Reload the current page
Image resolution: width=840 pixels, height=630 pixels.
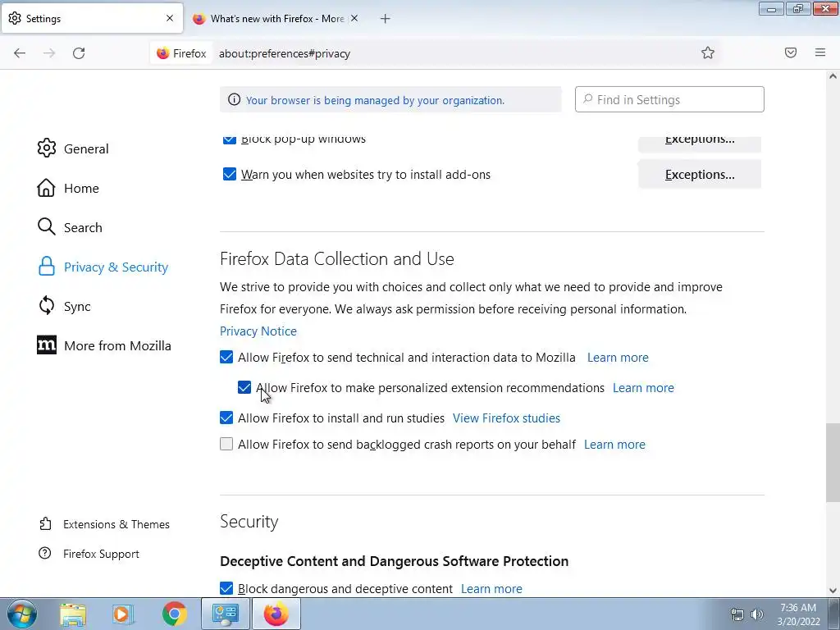point(79,53)
